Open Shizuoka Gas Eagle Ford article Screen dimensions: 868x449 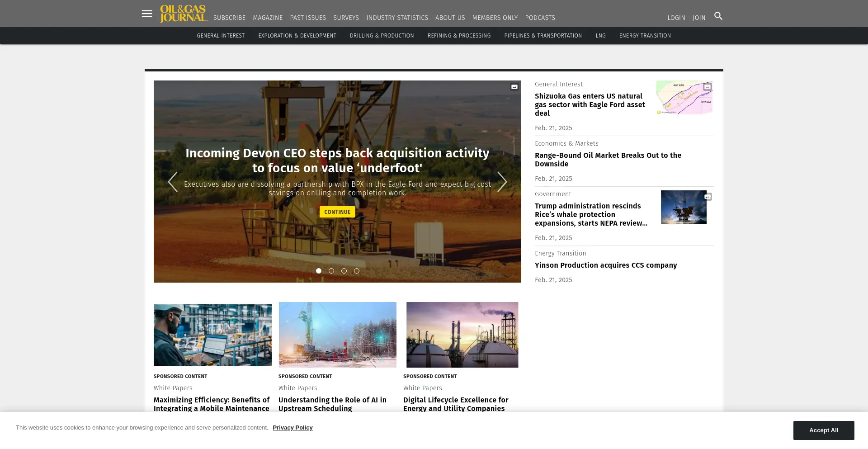point(590,104)
